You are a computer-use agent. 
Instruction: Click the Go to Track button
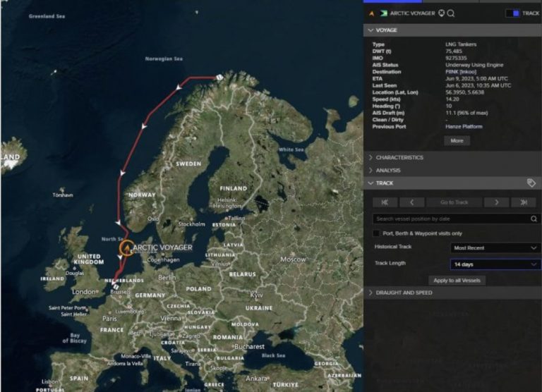tap(454, 202)
